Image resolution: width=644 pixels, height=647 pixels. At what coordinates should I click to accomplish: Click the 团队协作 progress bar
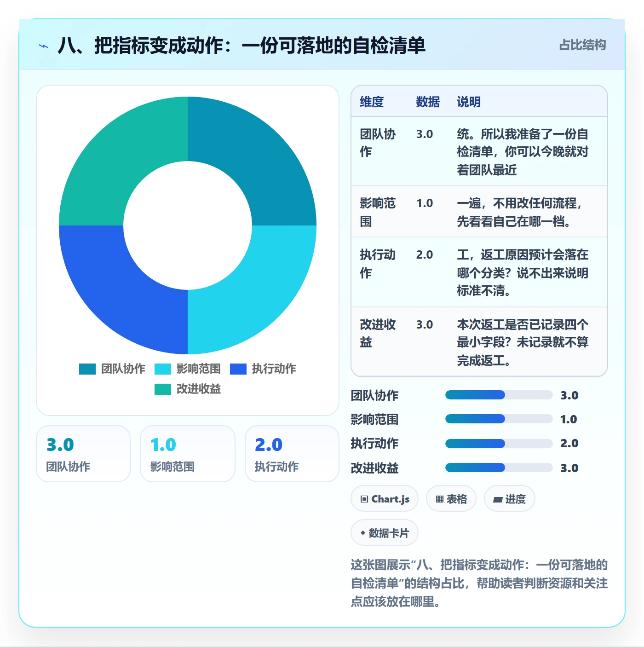click(x=499, y=395)
